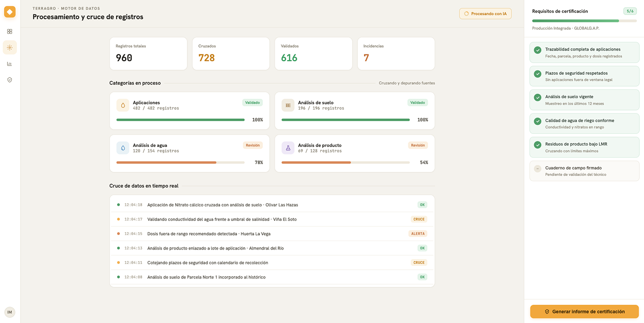Click Generar informe de certificación button
This screenshot has width=644, height=323.
[x=585, y=312]
